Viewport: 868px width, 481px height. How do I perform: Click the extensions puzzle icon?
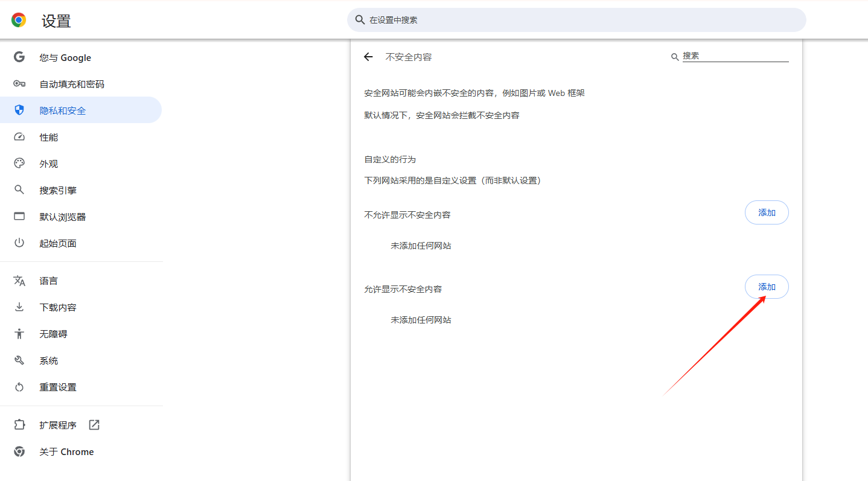(19, 425)
